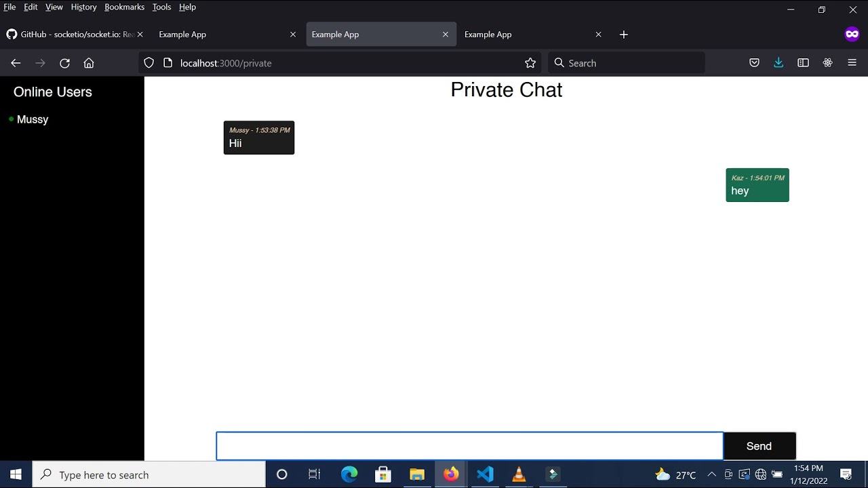Viewport: 868px width, 488px height.
Task: Check battery status in system tray
Action: pos(777,474)
